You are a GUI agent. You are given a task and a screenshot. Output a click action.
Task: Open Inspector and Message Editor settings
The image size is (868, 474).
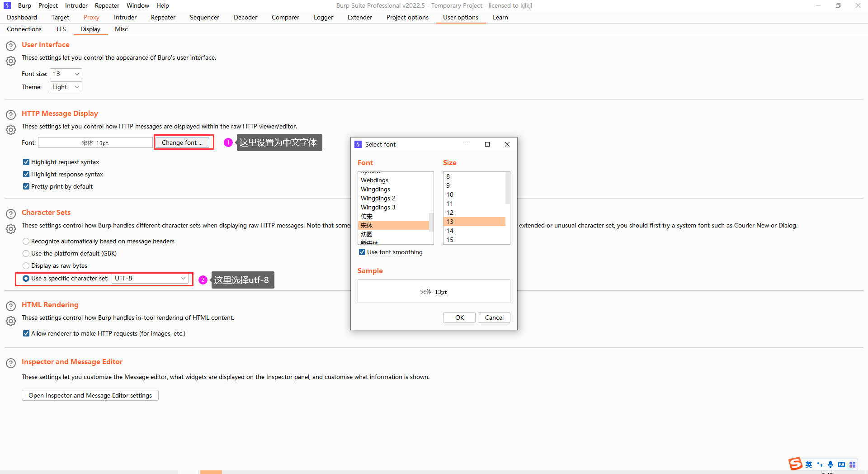pyautogui.click(x=90, y=395)
